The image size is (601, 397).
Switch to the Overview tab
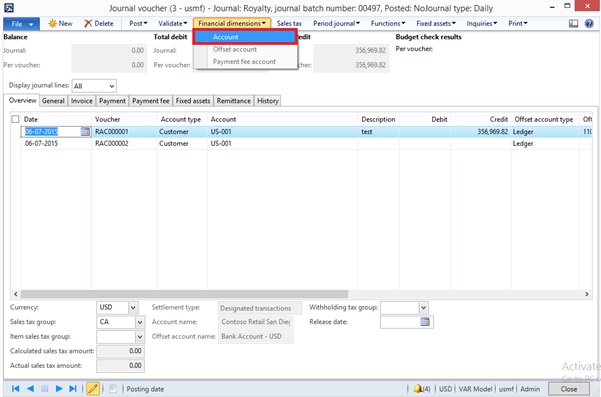click(23, 100)
